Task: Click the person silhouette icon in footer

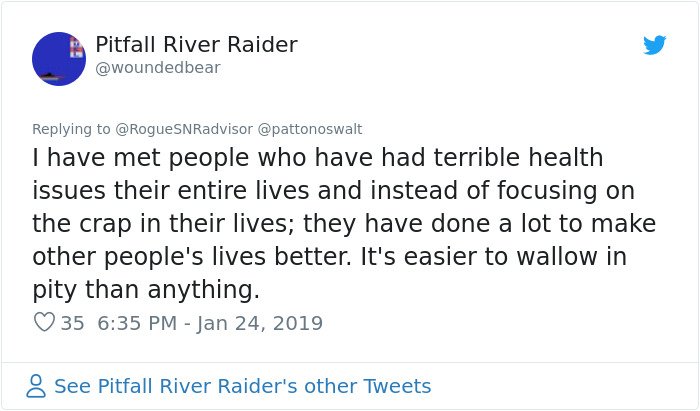Action: tap(36, 386)
